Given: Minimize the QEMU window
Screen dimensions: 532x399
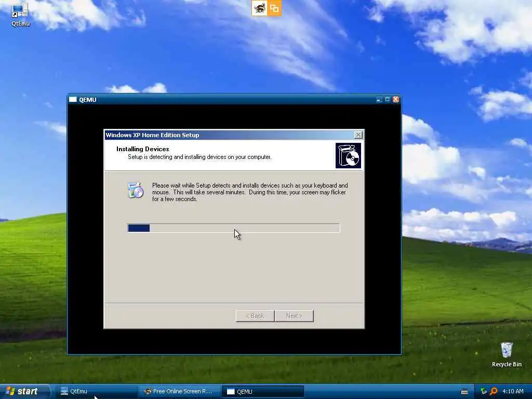Looking at the screenshot, I should point(379,99).
